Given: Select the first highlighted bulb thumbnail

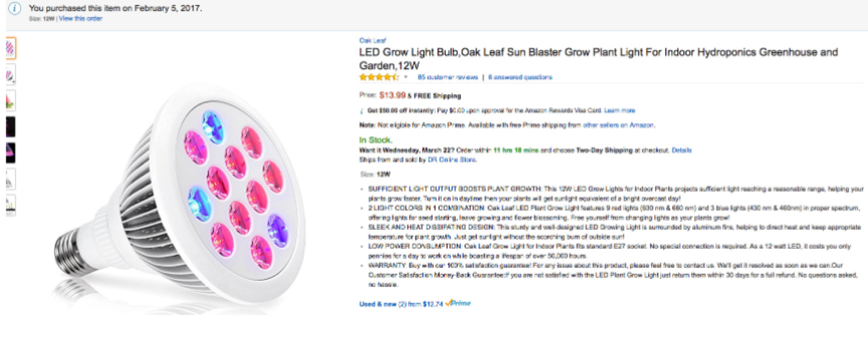Looking at the screenshot, I should (x=11, y=48).
